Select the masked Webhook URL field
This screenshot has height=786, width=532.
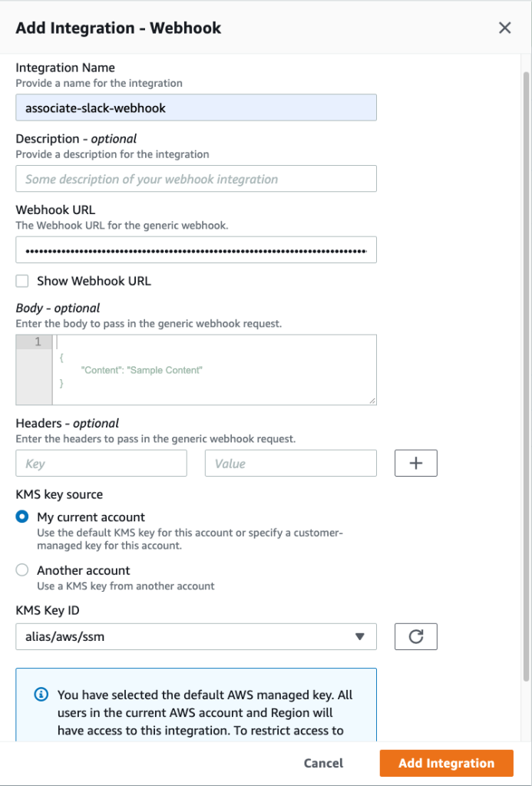196,249
